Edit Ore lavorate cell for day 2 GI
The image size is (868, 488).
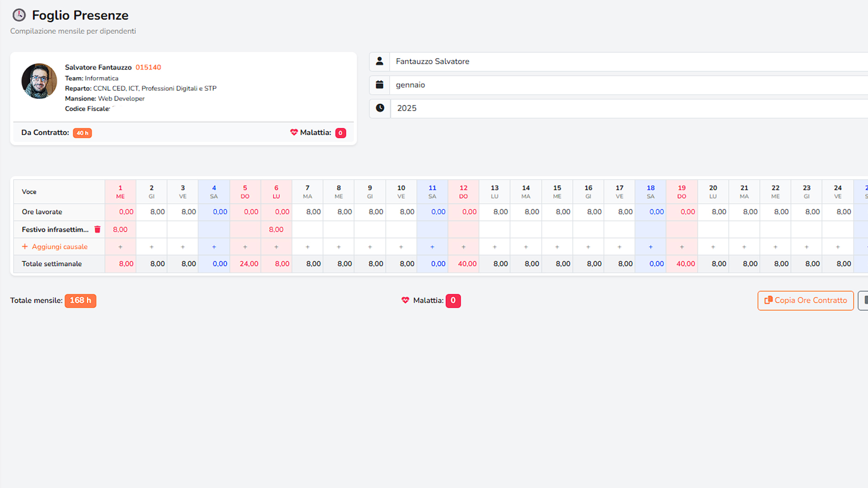point(152,212)
